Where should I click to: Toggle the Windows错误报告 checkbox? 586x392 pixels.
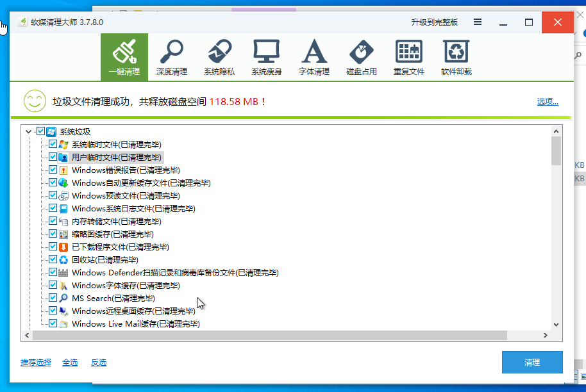53,170
